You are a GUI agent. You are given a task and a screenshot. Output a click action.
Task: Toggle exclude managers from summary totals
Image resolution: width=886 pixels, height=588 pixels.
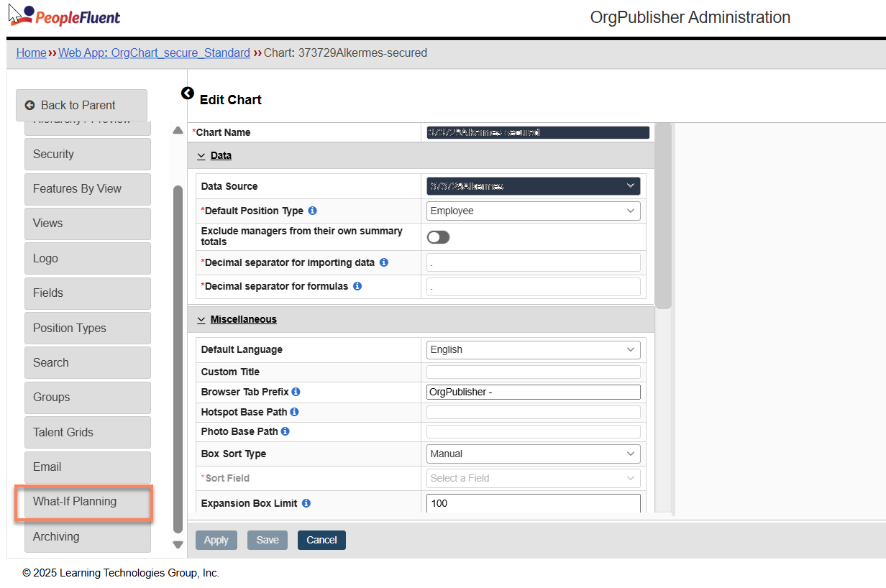(438, 237)
